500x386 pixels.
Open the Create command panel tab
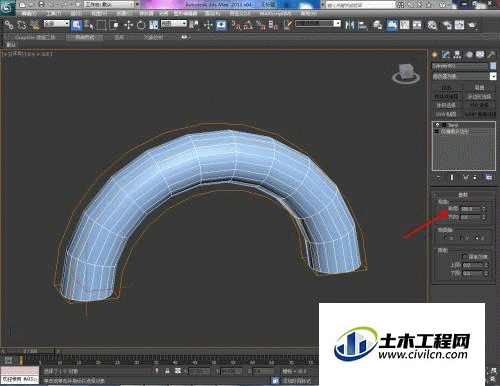coord(435,55)
